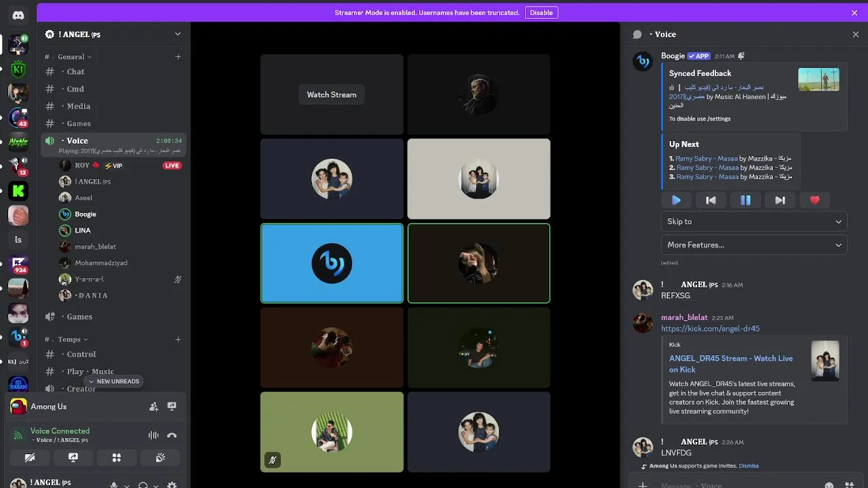
Task: Skip to next track in Boogie
Action: (780, 200)
